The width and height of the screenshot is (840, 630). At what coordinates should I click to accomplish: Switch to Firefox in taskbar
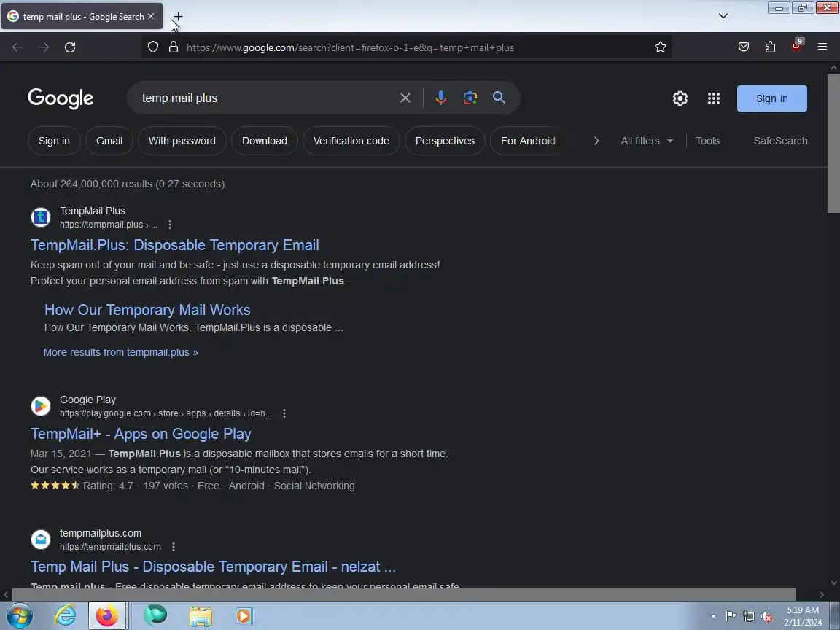107,615
